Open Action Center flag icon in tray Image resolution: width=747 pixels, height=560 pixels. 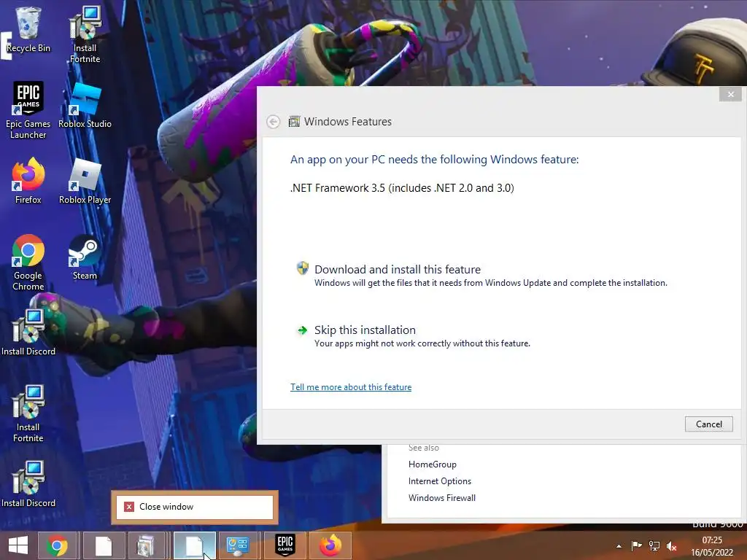click(x=636, y=546)
